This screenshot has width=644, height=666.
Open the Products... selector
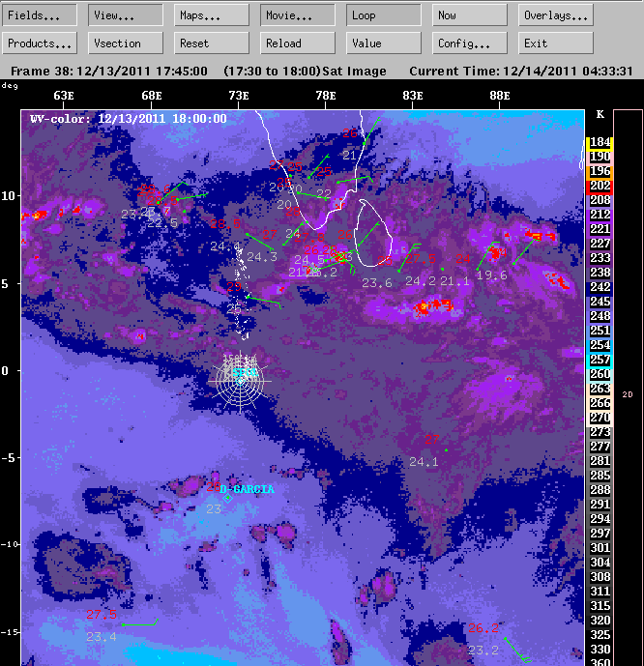coord(40,43)
